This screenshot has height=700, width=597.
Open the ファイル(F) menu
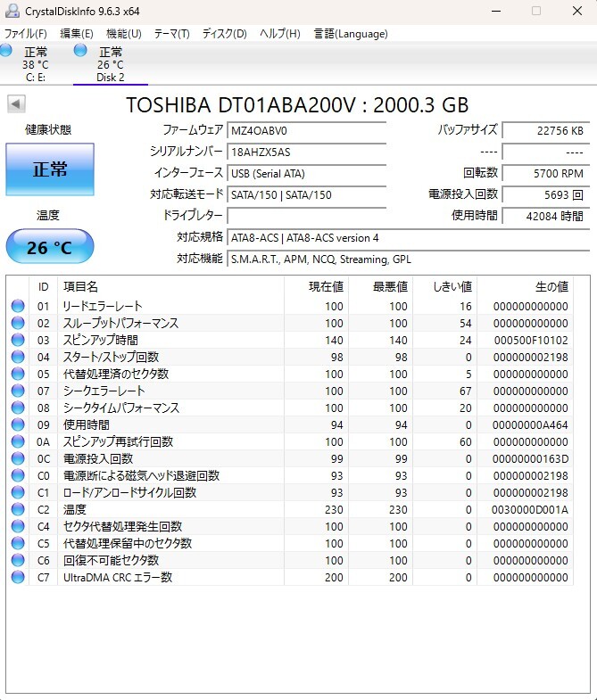point(26,34)
